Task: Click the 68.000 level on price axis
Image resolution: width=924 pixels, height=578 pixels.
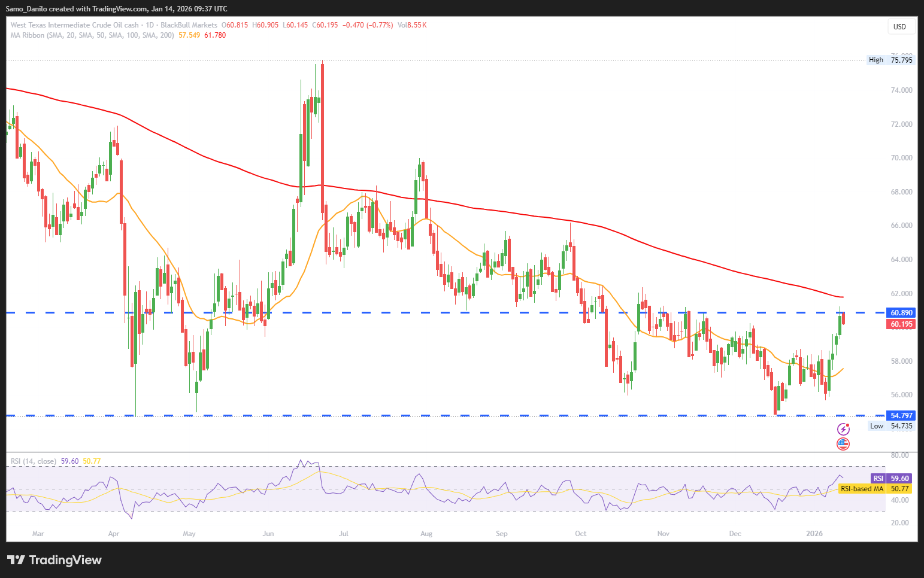Action: point(901,192)
